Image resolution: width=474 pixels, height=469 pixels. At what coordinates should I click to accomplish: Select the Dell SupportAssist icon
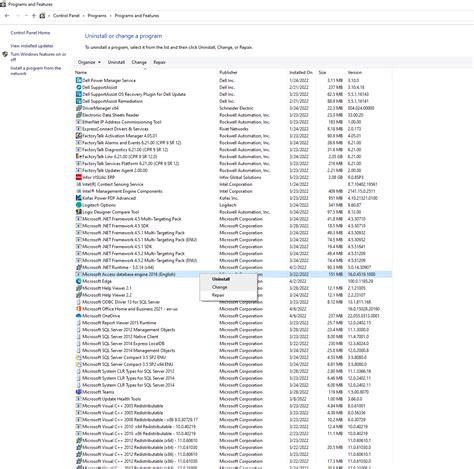(79, 87)
